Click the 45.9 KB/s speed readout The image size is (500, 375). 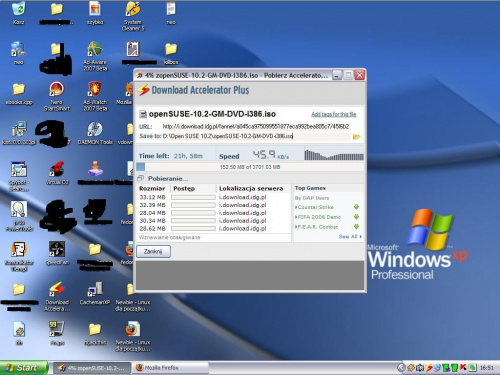(270, 155)
